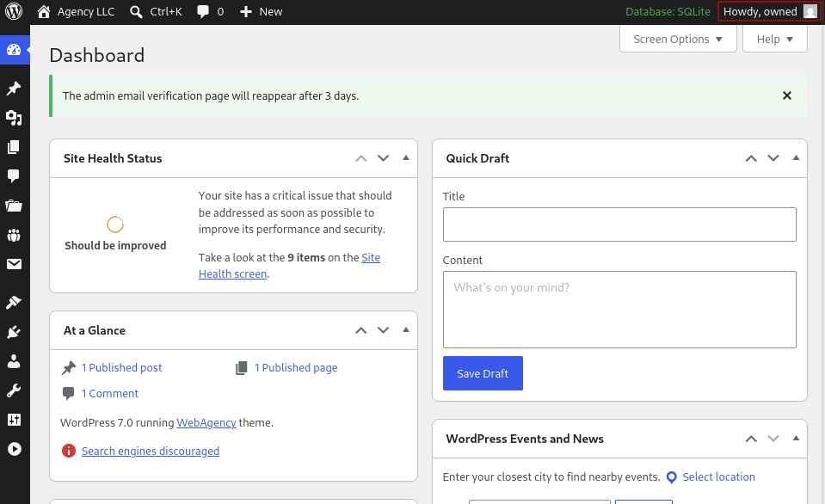Open the Tools wrench sidebar icon
This screenshot has height=504, width=825.
point(14,390)
